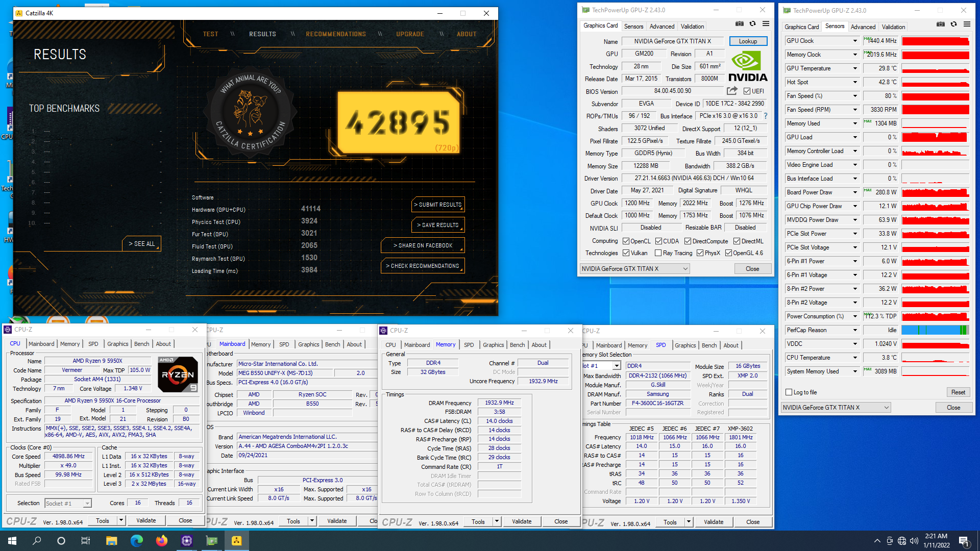The height and width of the screenshot is (551, 980).
Task: Toggle the Vulkan checkbox
Action: click(626, 253)
